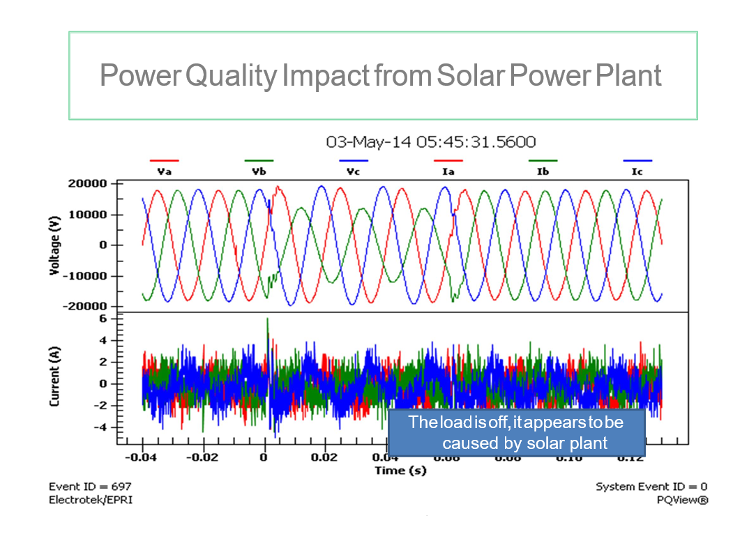Click the green Vb legend line
756x550 pixels.
click(259, 161)
